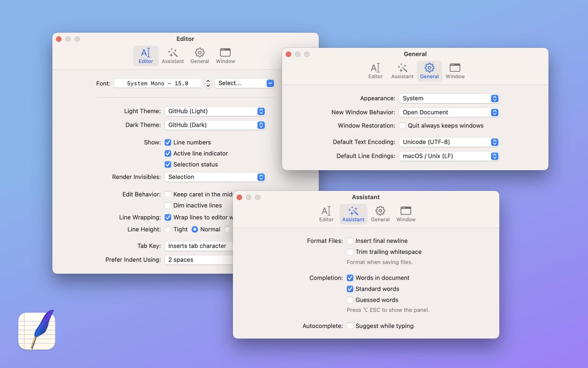Open Window icon in General window toolbar
The height and width of the screenshot is (368, 588).
pyautogui.click(x=455, y=71)
